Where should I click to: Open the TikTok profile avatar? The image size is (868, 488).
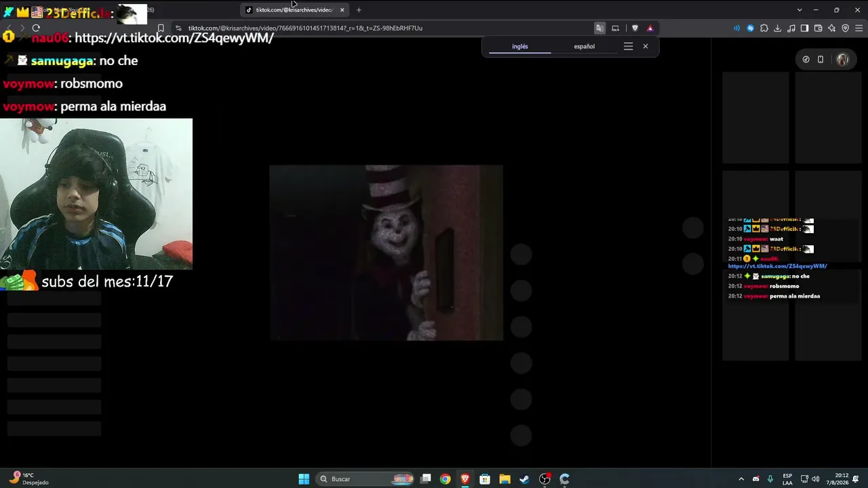click(x=842, y=60)
